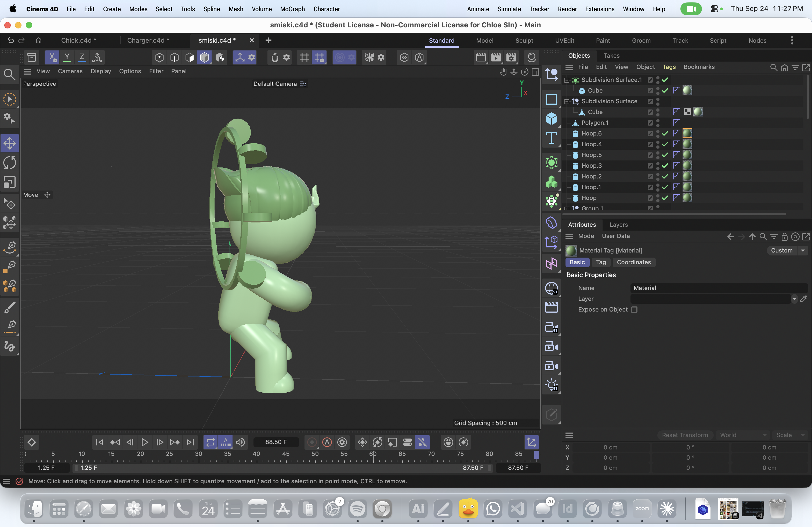Click the Render to Picture Viewer icon
The image size is (812, 527).
(496, 57)
